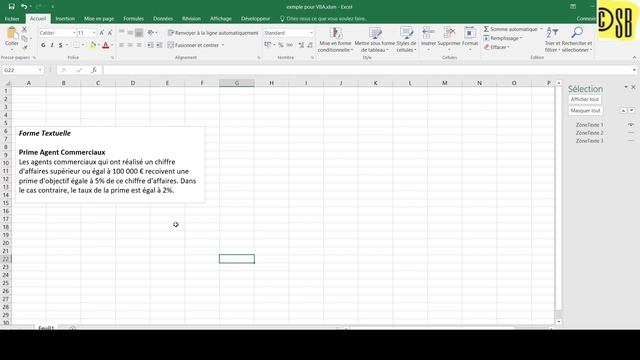Open the Calibri font name dropdown
Screen dimensions: 640x360
click(x=74, y=33)
